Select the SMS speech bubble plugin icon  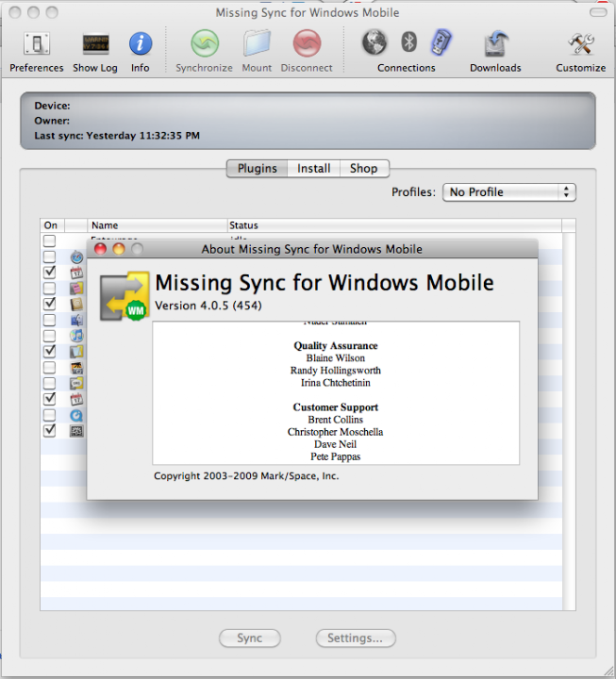[x=76, y=384]
